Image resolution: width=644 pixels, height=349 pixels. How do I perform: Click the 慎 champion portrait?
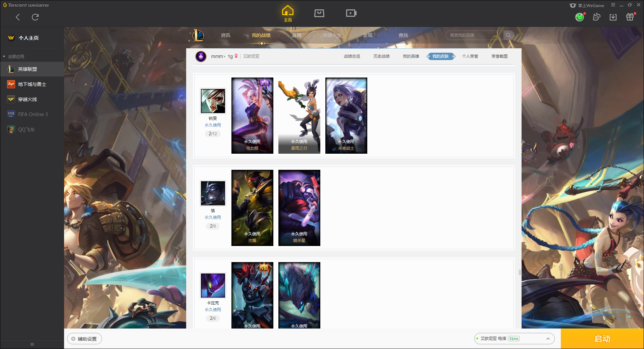[213, 193]
